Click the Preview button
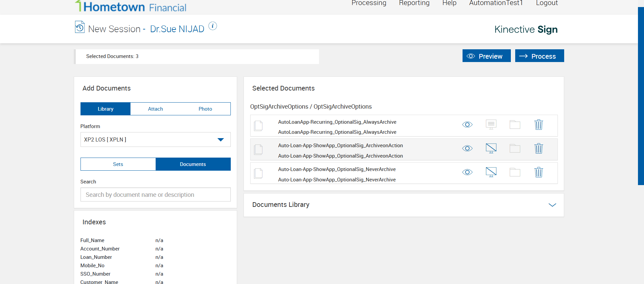This screenshot has width=644, height=284. point(486,56)
